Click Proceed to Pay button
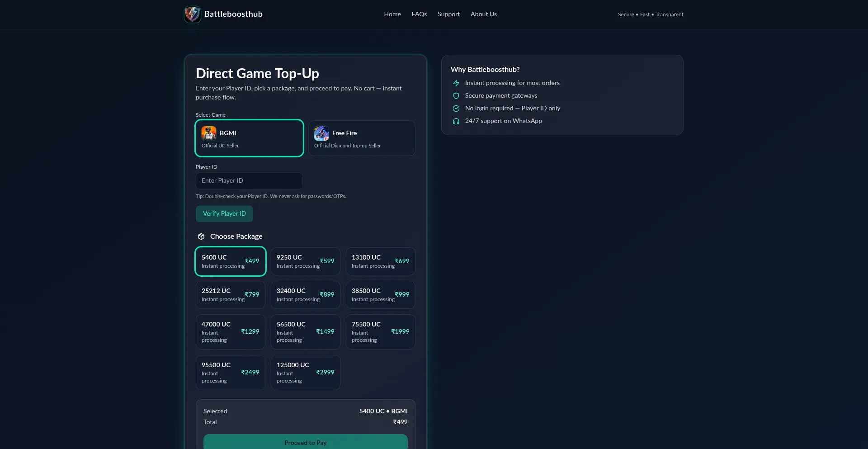This screenshot has height=449, width=868. coord(305,442)
